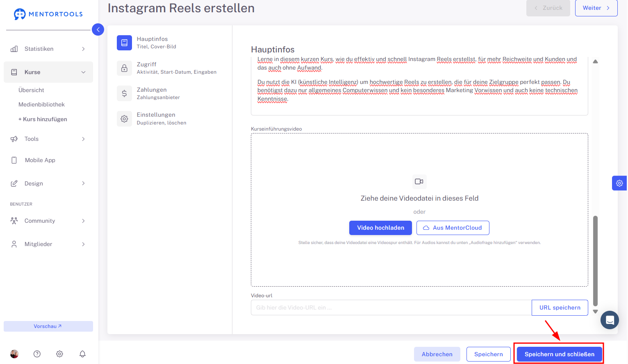
Task: Open the bottom sidebar settings gear
Action: click(59, 354)
